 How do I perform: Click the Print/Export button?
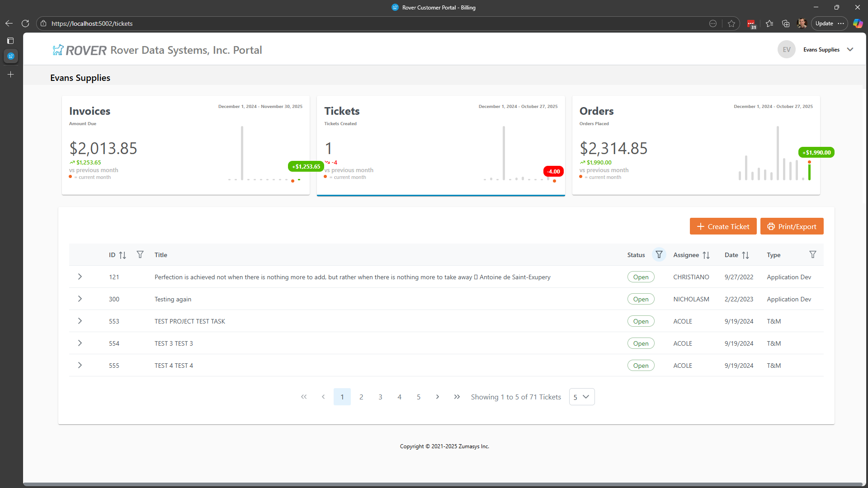792,226
